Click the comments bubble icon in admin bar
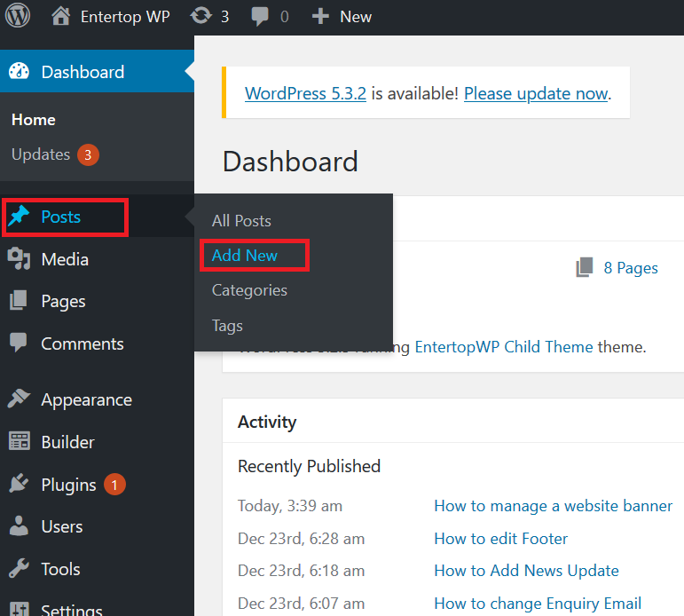 (260, 17)
